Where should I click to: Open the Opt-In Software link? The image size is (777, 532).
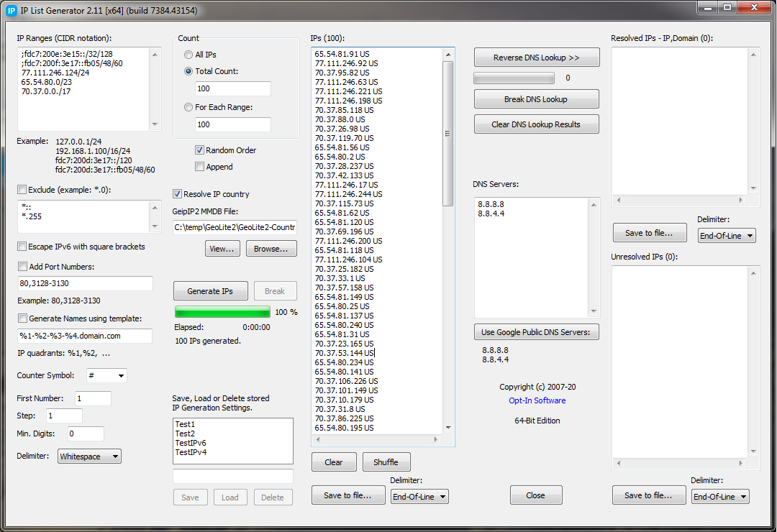click(x=537, y=400)
